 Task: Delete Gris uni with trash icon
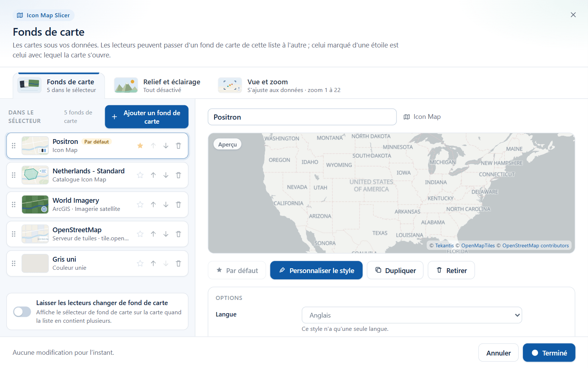pyautogui.click(x=178, y=263)
